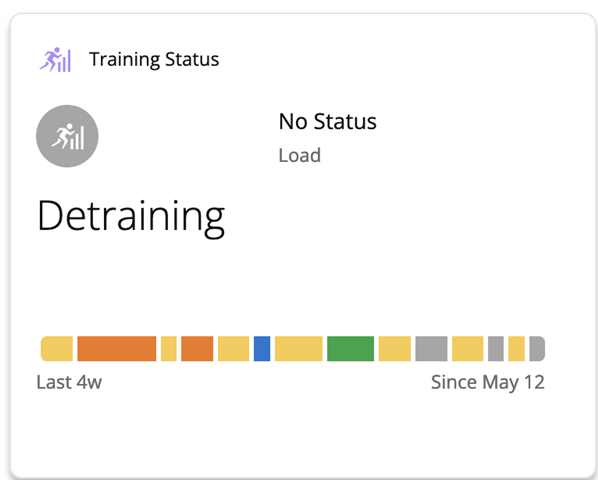The image size is (598, 480).
Task: Click the yellow segment right after green
Action: pyautogui.click(x=395, y=348)
